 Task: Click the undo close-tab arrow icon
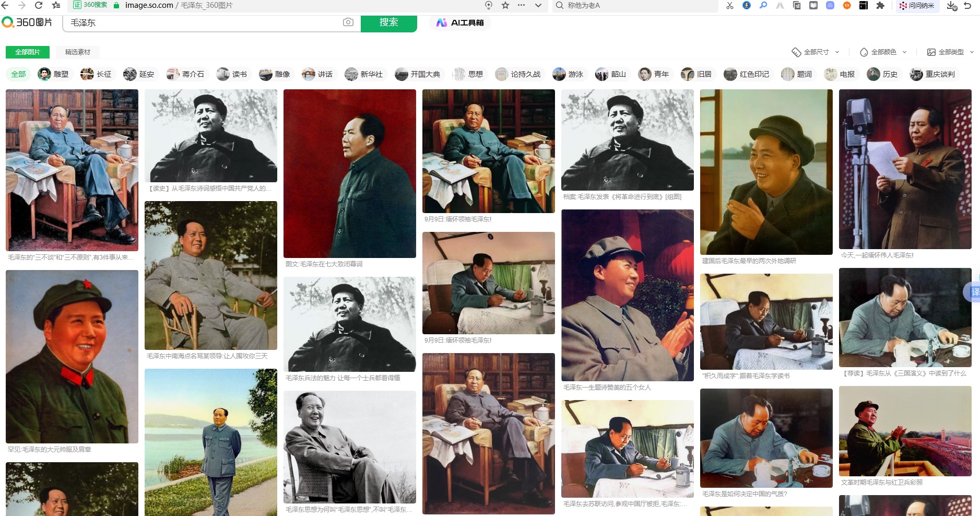pyautogui.click(x=967, y=5)
